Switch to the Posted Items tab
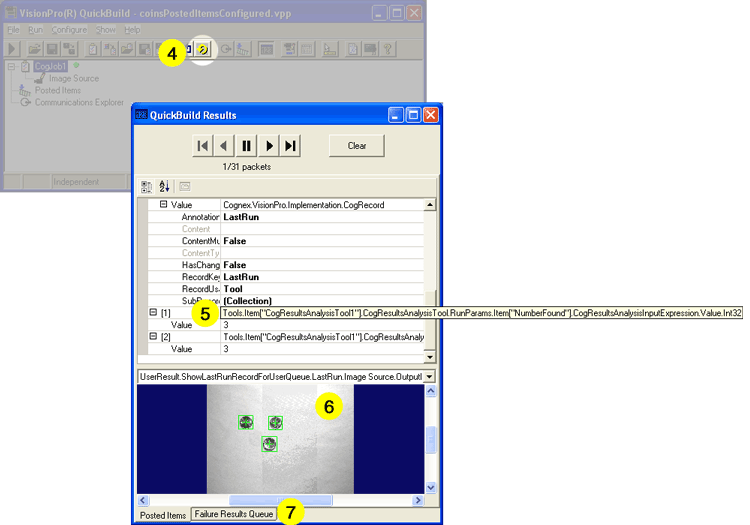This screenshot has height=525, width=750. 163,515
